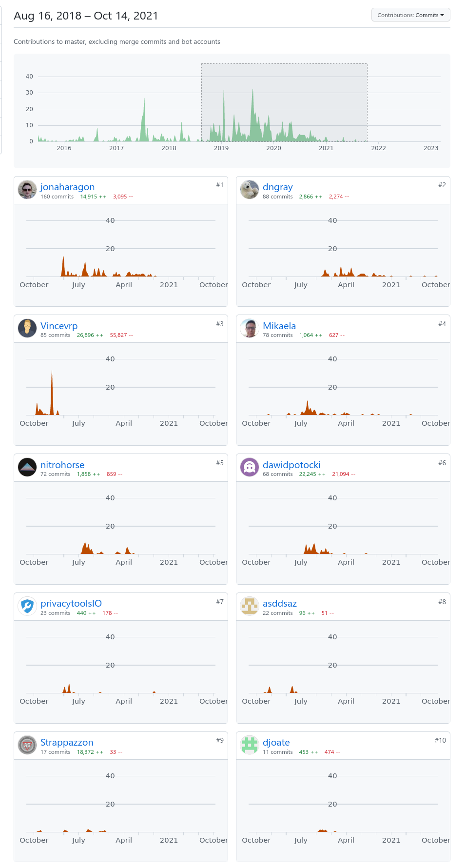
Task: Select the date range heading Aug 16, 2018 – Oct 14, 2021
Action: click(x=86, y=16)
